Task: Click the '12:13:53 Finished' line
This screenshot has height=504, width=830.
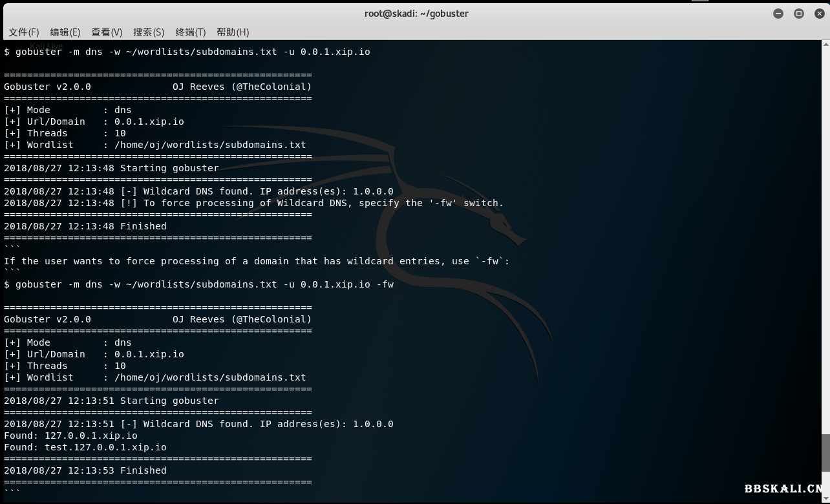Action: coord(85,470)
